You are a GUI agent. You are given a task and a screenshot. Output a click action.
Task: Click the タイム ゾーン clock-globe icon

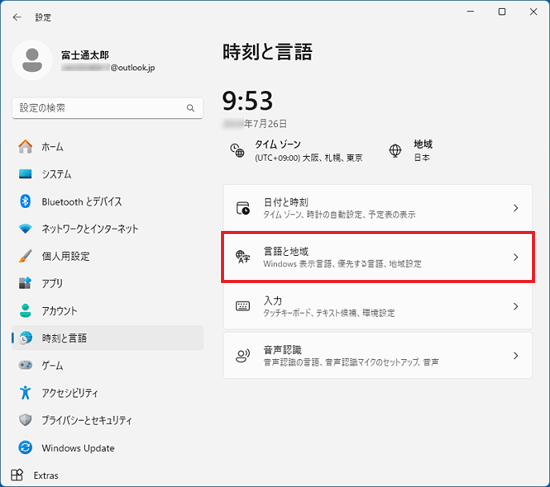point(237,150)
